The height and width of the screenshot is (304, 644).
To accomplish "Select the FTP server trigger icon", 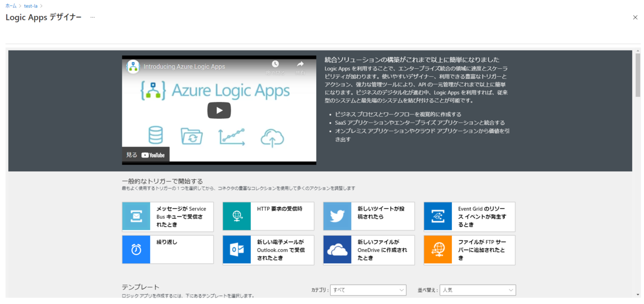I will click(x=438, y=250).
